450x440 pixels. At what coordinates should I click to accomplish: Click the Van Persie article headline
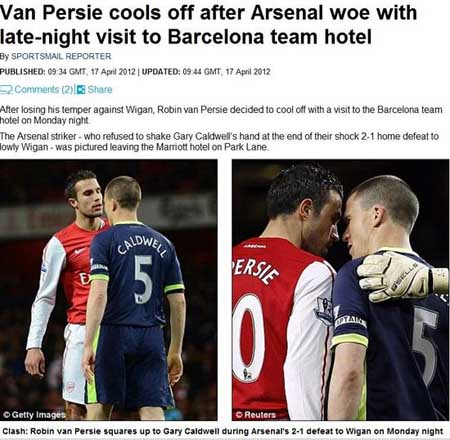(209, 24)
